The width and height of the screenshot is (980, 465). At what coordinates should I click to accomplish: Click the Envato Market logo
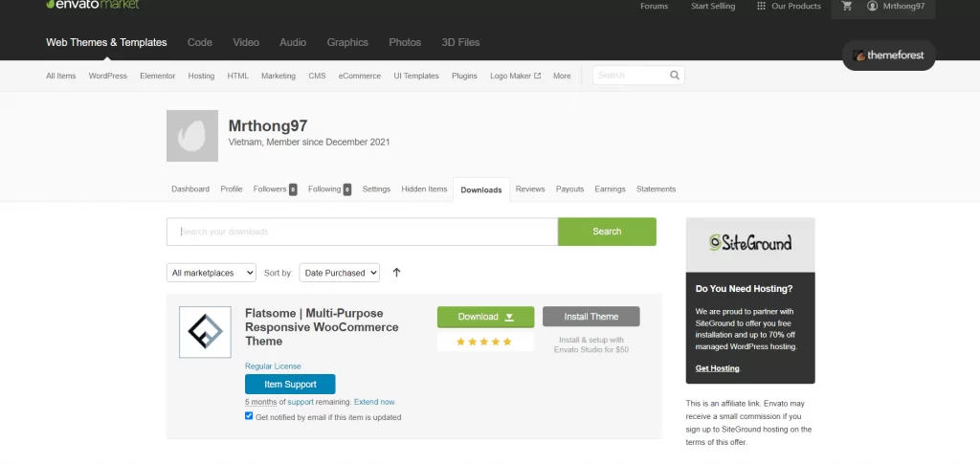click(x=93, y=5)
